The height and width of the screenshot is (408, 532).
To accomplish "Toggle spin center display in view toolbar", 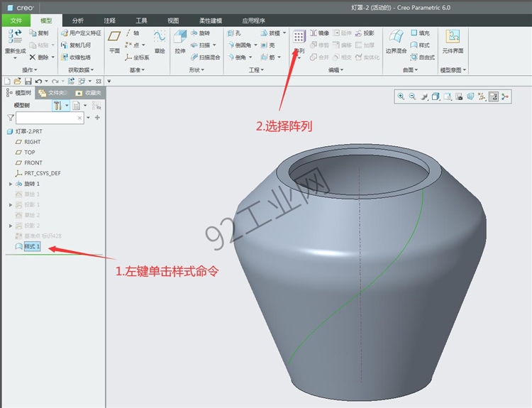I will 505,97.
